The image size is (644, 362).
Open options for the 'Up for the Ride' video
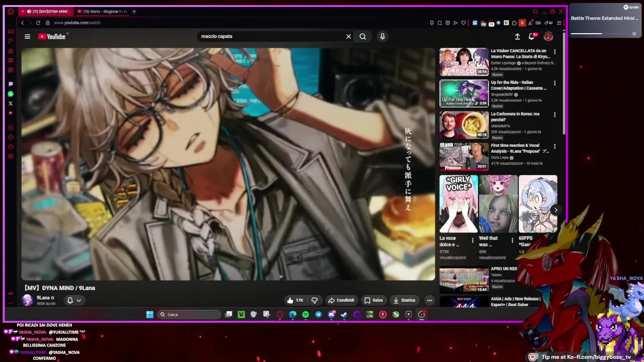click(x=555, y=83)
